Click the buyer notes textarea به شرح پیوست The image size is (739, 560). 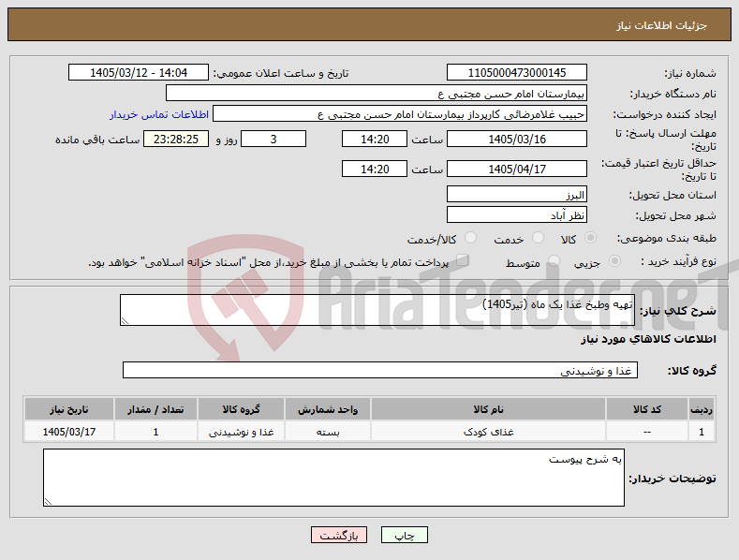tap(333, 478)
